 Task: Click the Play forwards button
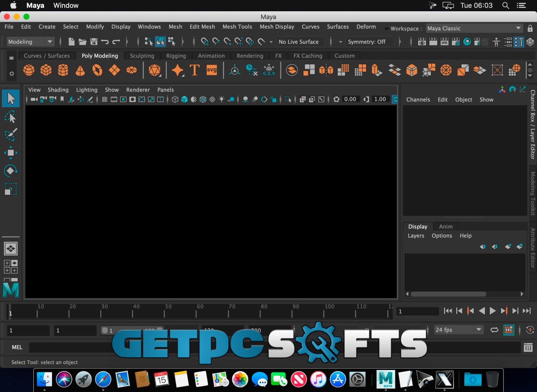[x=493, y=311]
